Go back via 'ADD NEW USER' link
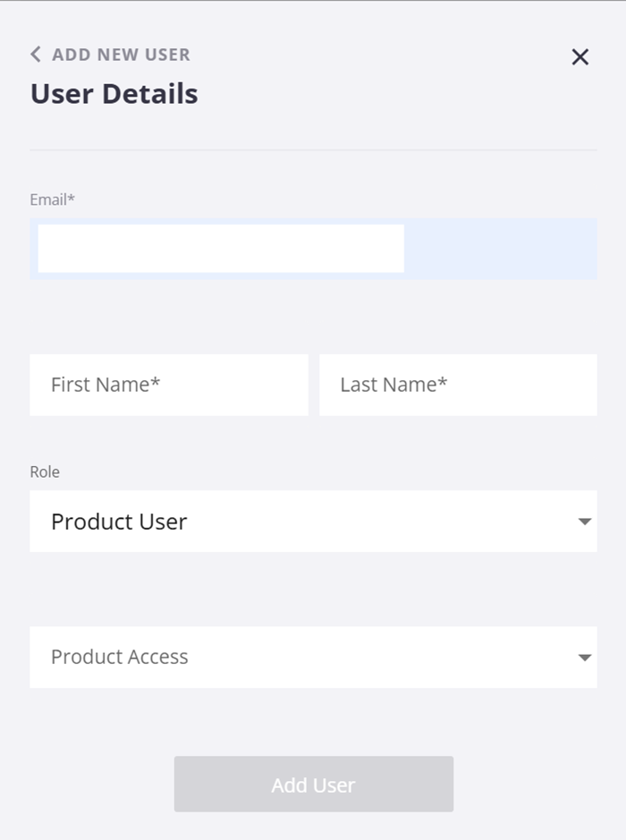The image size is (626, 840). click(121, 55)
